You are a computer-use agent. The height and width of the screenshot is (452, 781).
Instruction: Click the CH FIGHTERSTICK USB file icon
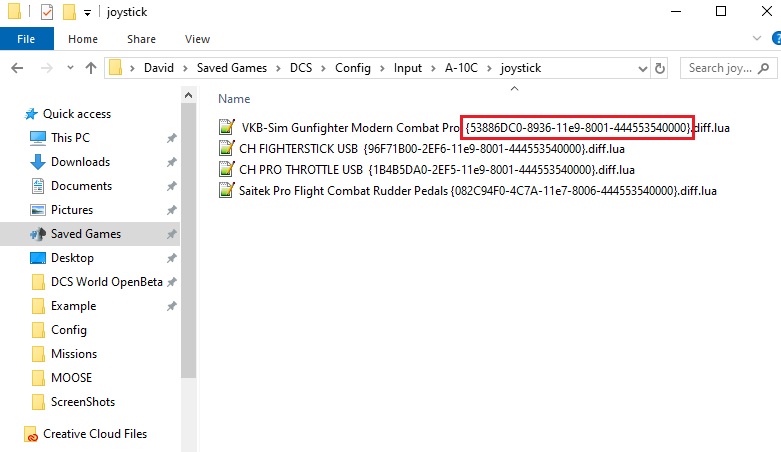click(227, 148)
